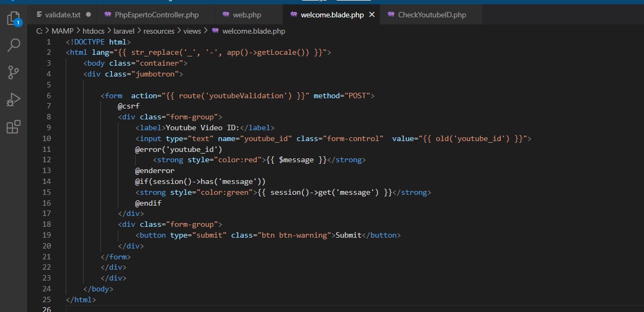
Task: Click 'str_replace' in the html lang attribute
Action: (x=155, y=53)
